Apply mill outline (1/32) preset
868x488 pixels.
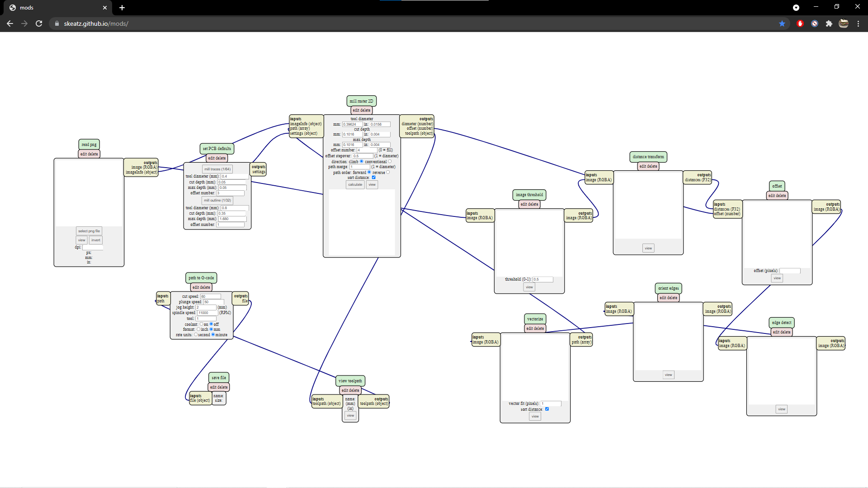click(217, 200)
